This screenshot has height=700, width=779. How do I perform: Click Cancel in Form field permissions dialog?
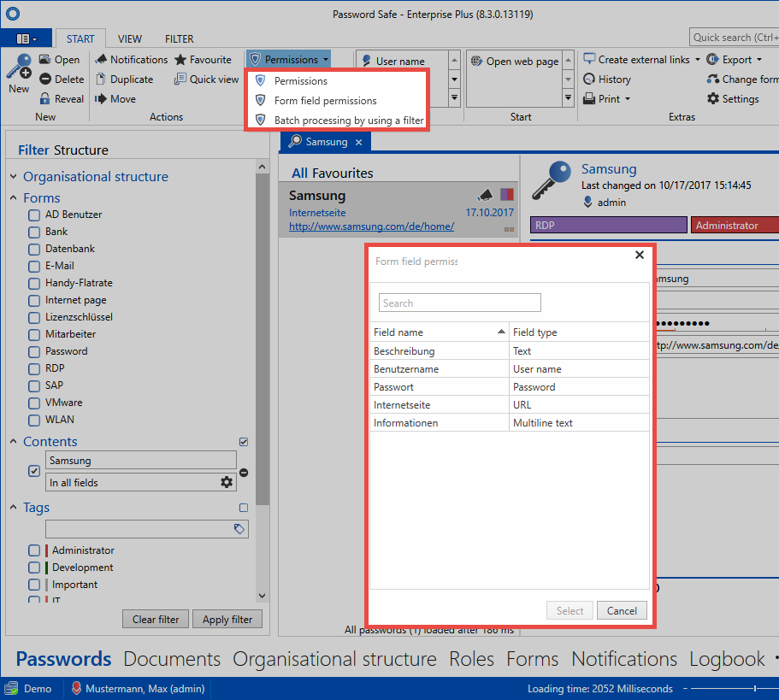622,610
